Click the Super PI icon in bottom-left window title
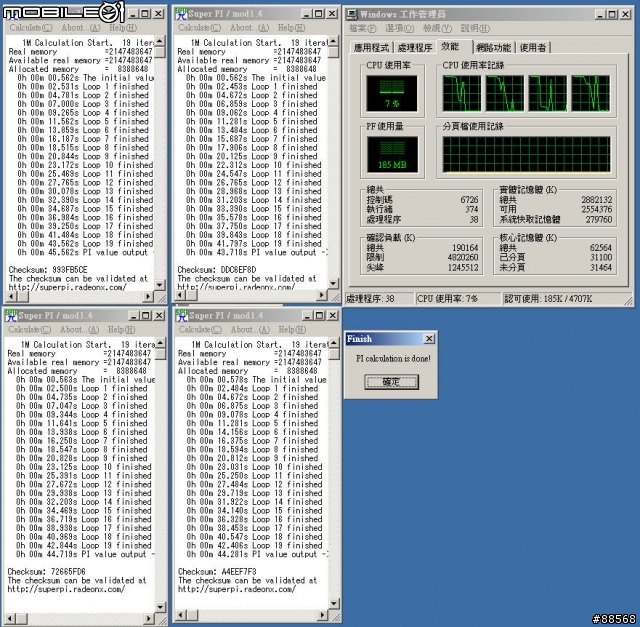 pyautogui.click(x=11, y=316)
